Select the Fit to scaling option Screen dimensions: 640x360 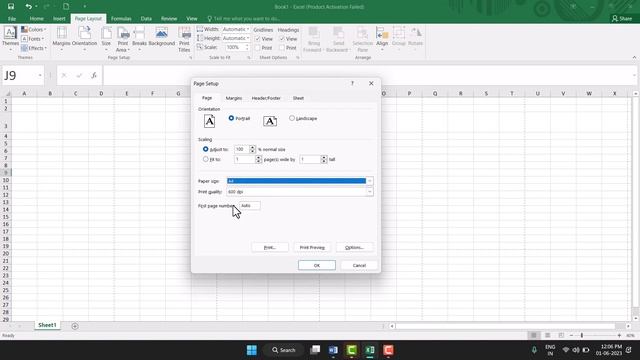point(206,159)
